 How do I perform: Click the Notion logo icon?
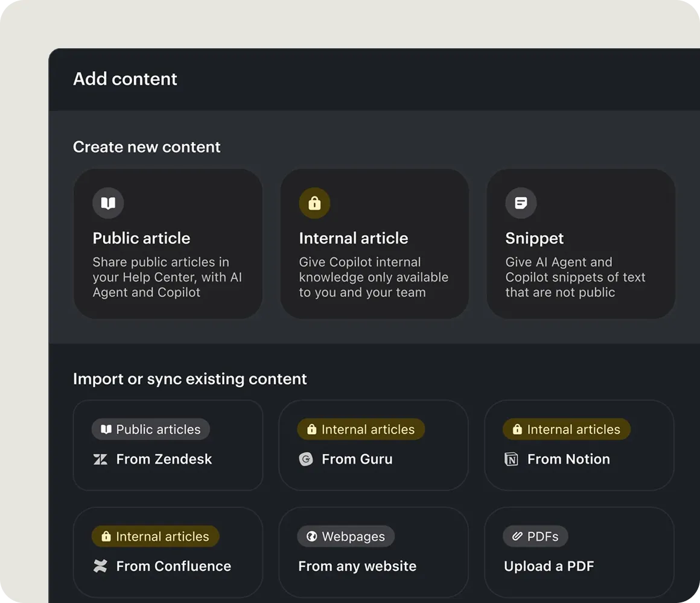(x=511, y=459)
